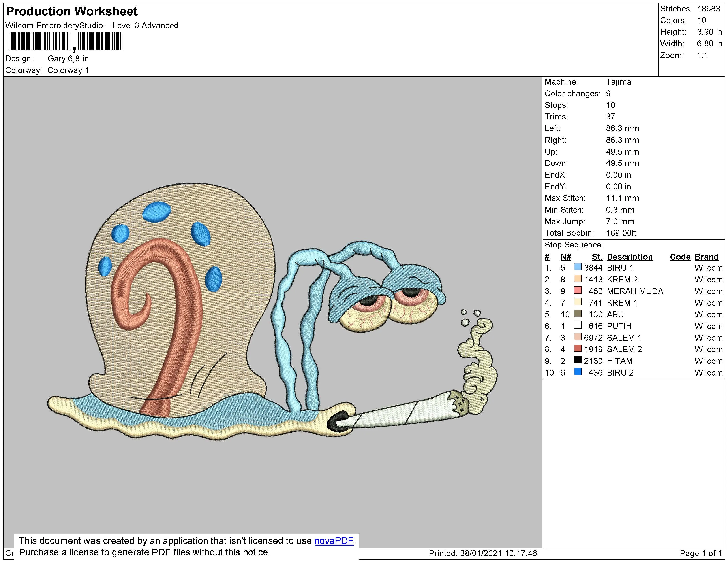
Task: Click the Wilcom EmbroideryStudio Level 3 subtitle
Action: coord(92,25)
